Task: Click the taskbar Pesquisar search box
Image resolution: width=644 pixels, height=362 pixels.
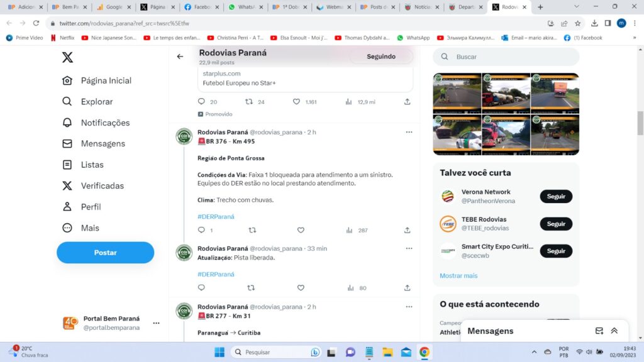Action: (276, 352)
